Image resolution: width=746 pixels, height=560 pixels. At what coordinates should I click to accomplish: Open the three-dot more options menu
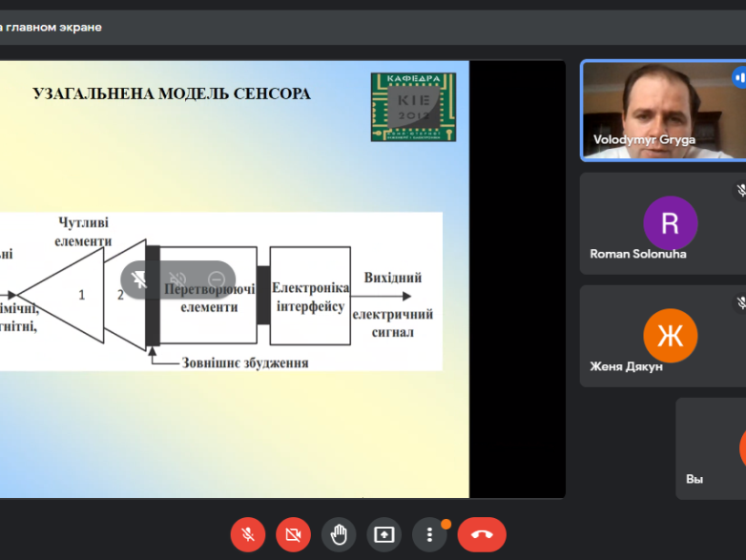click(429, 534)
